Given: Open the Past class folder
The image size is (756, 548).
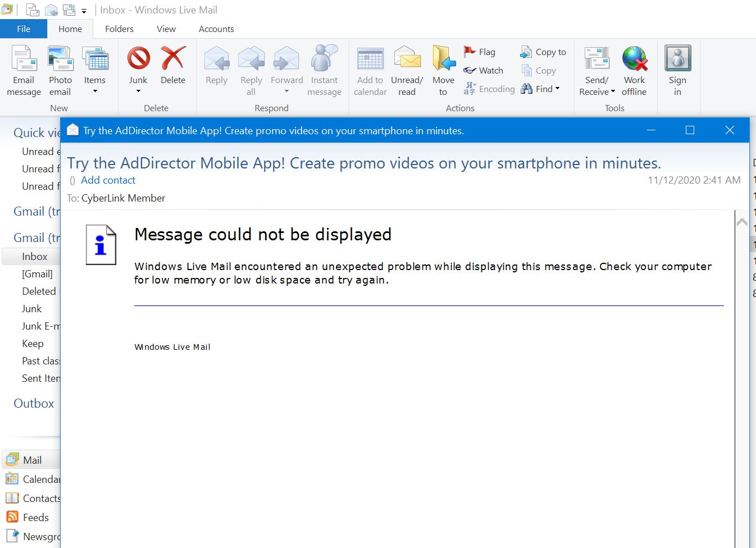Looking at the screenshot, I should pyautogui.click(x=40, y=361).
